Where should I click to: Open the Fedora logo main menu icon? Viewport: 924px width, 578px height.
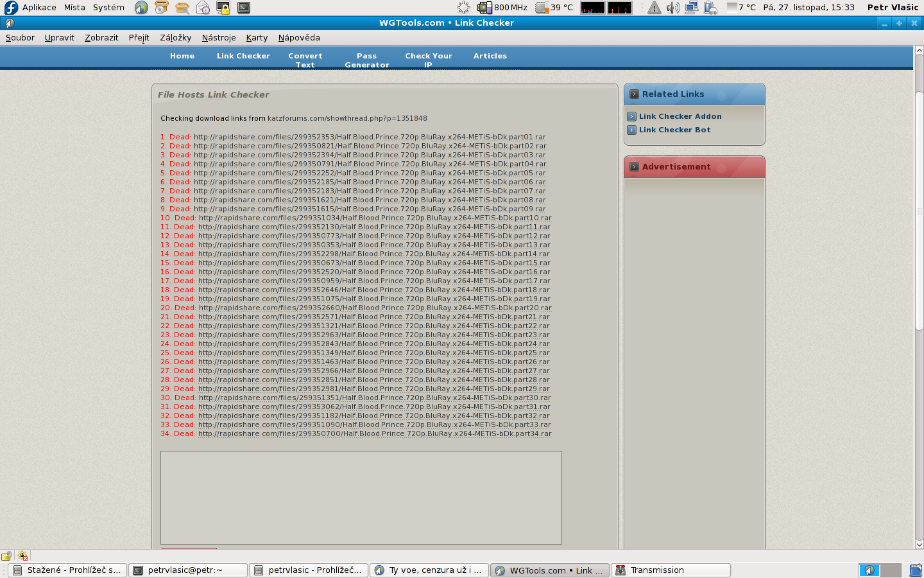(11, 8)
